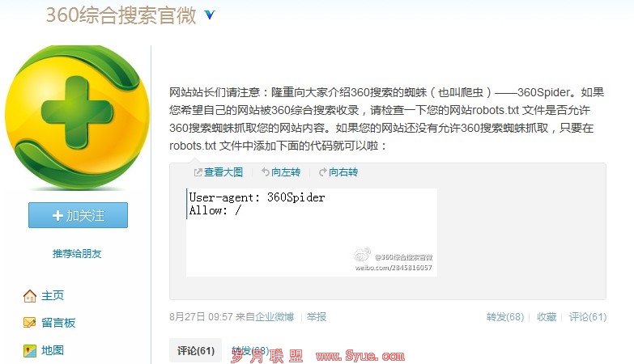Switch to the 评论(61) tab
Viewport: 634px width, 364px height.
coord(196,350)
